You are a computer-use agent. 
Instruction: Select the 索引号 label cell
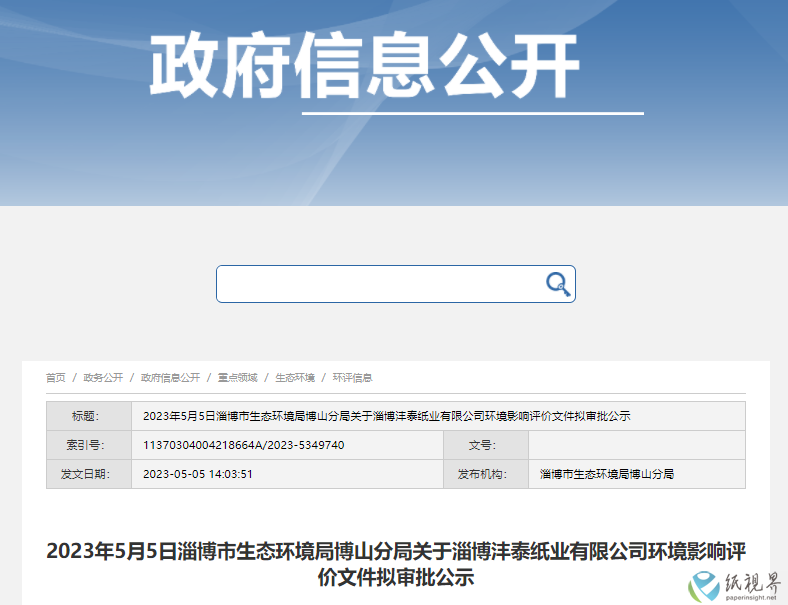pyautogui.click(x=89, y=445)
